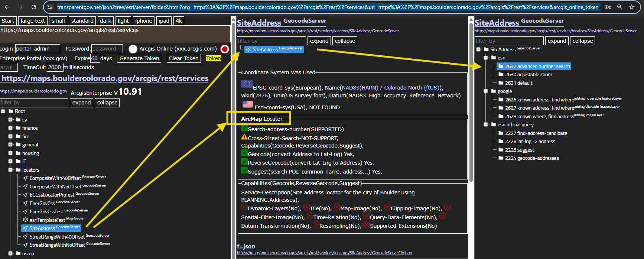
Task: Select the red Enterprise Portal radio button
Action: [x=224, y=49]
